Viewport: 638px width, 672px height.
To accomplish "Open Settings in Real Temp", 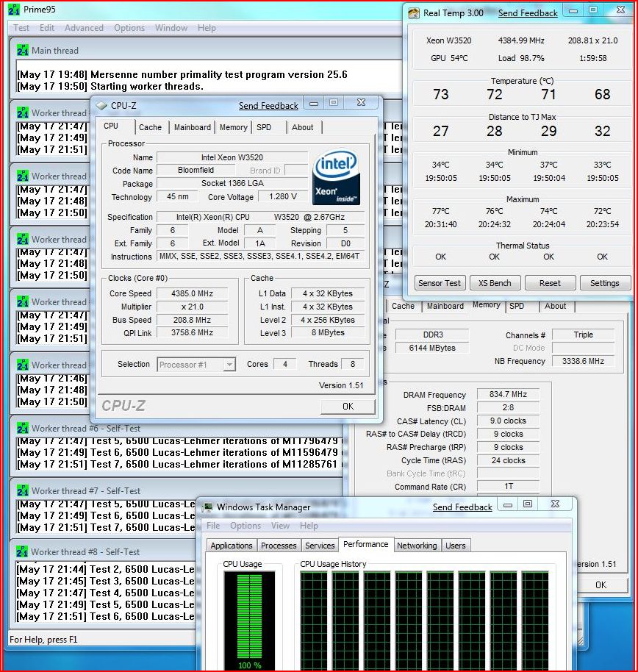I will click(605, 283).
